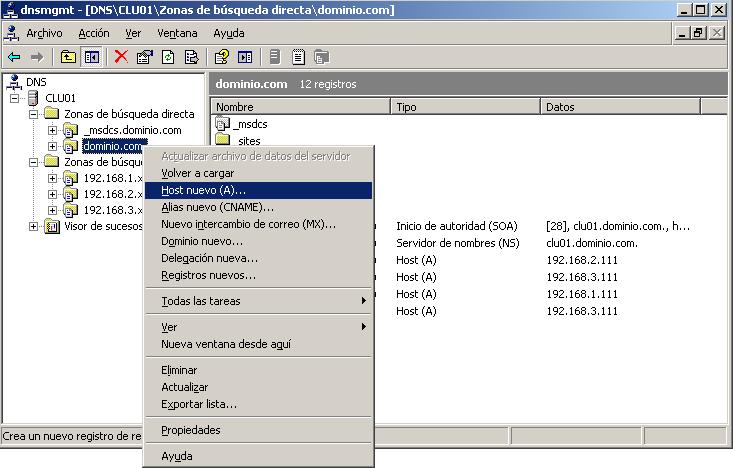Click the grayed Forward arrow
733x468 pixels.
37,58
